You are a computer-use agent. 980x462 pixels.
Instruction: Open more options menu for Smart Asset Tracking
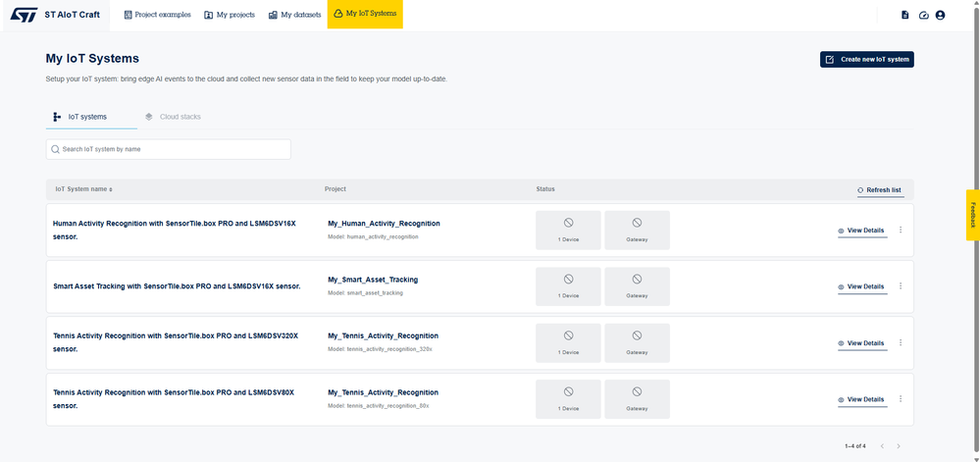coord(901,286)
